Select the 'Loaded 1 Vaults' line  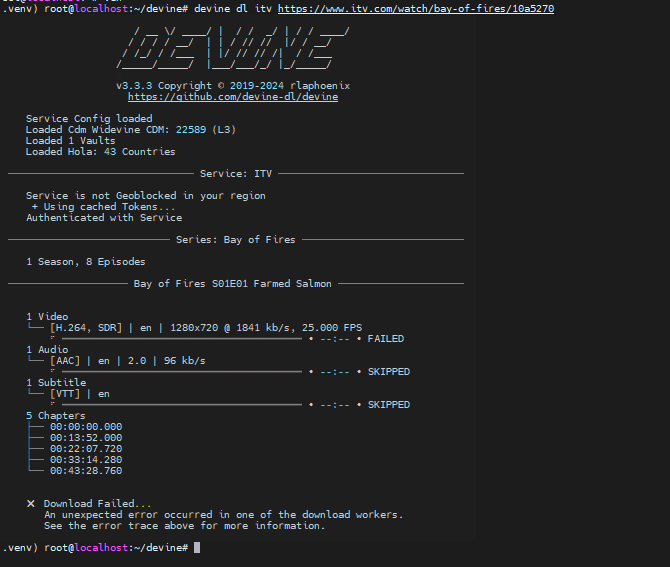click(x=70, y=141)
